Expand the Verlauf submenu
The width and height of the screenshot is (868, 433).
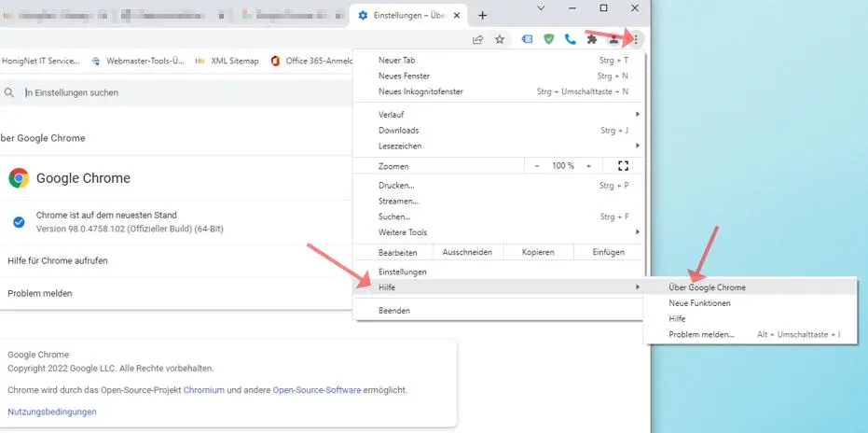tap(498, 115)
